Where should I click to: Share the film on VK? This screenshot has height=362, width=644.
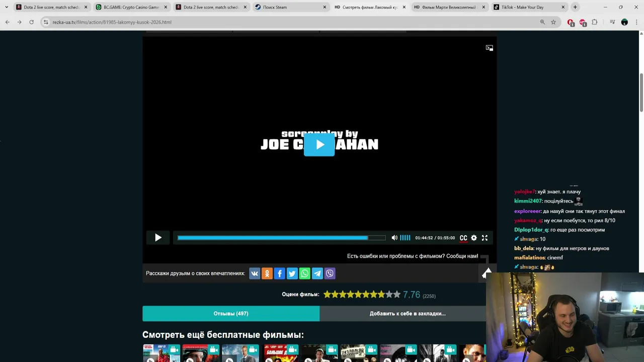click(x=255, y=274)
